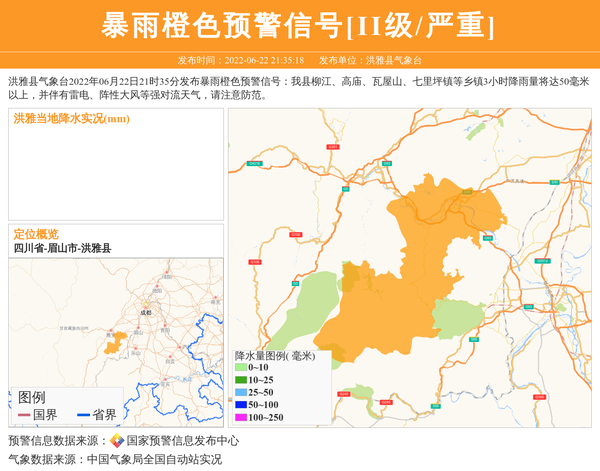The height and width of the screenshot is (471, 600).
Task: Click the dark blue 50~100 legend swatch
Action: (x=241, y=404)
